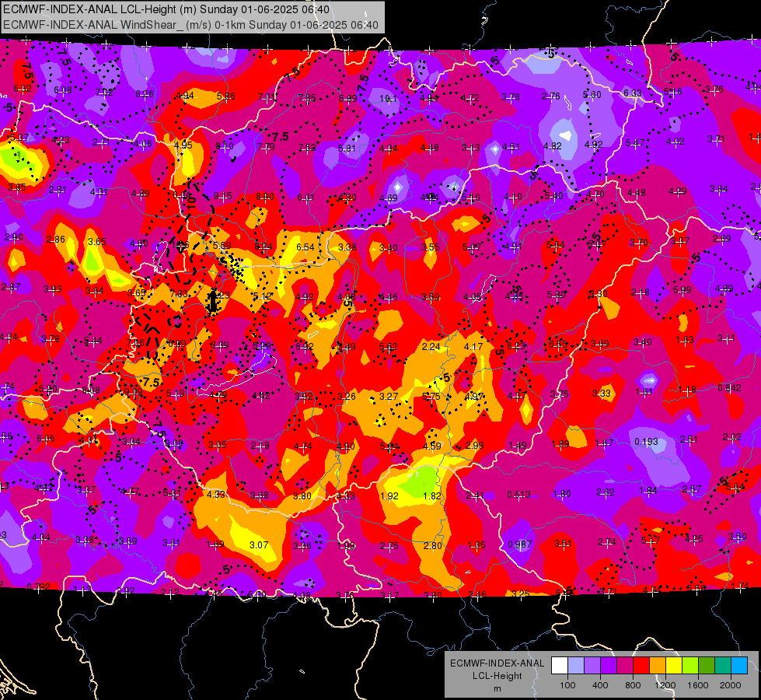
Task: Click the wind shear value 0.987
Action: 520,544
